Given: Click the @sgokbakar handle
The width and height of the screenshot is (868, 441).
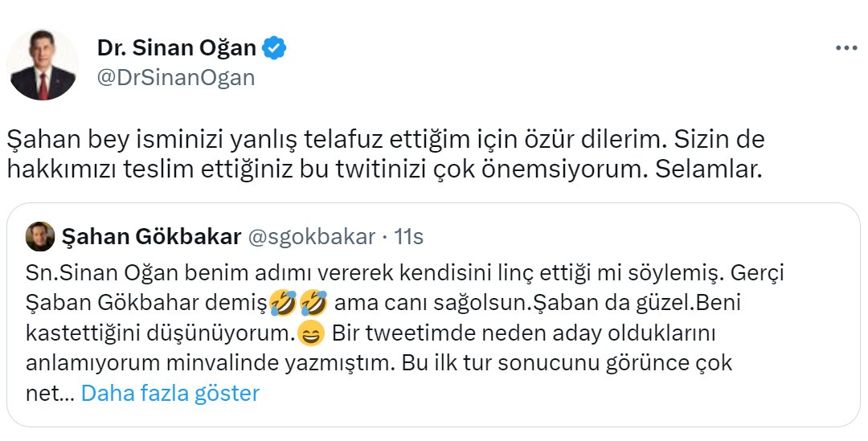Looking at the screenshot, I should tap(313, 237).
